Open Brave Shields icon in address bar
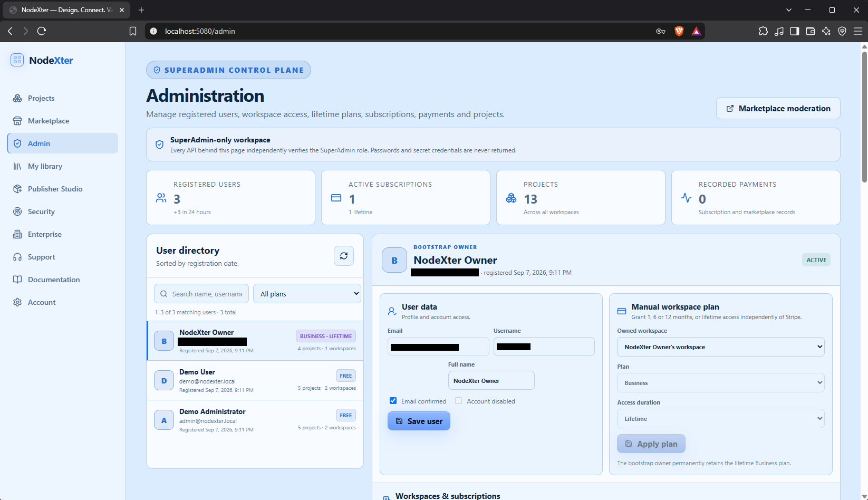The height and width of the screenshot is (500, 868). [x=679, y=31]
